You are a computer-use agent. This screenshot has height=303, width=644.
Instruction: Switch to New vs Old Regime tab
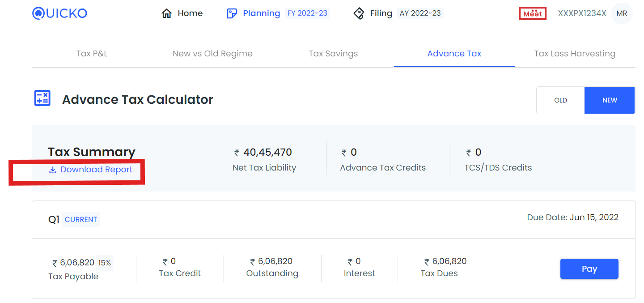click(x=212, y=54)
